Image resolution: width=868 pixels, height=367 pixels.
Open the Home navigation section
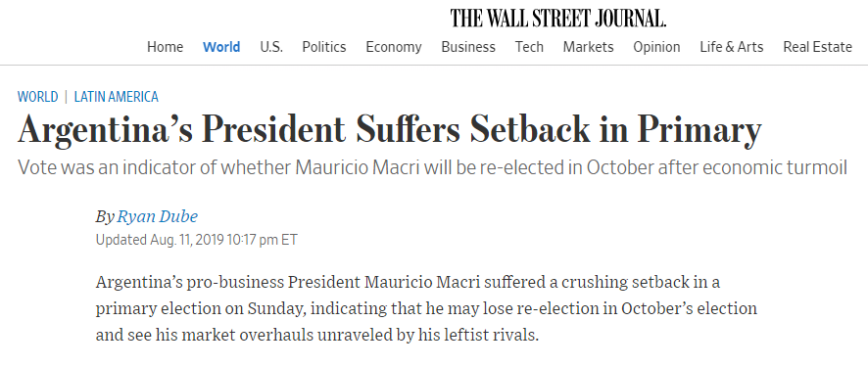[165, 47]
